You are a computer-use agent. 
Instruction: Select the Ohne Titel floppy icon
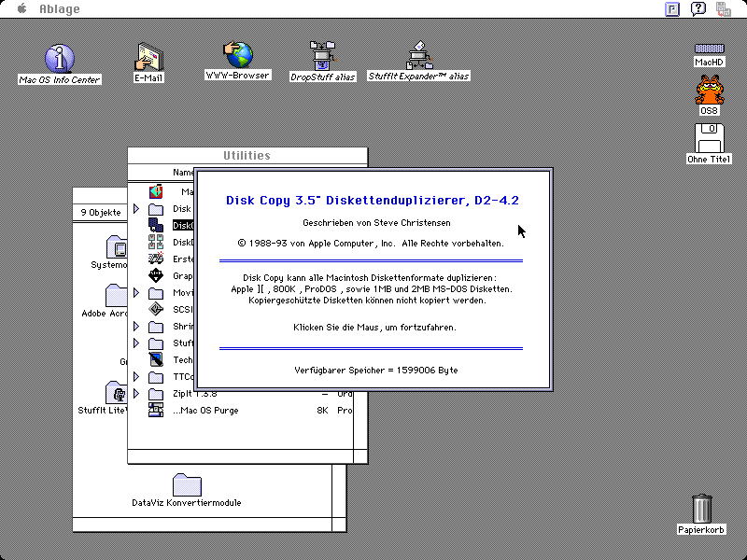(x=709, y=138)
